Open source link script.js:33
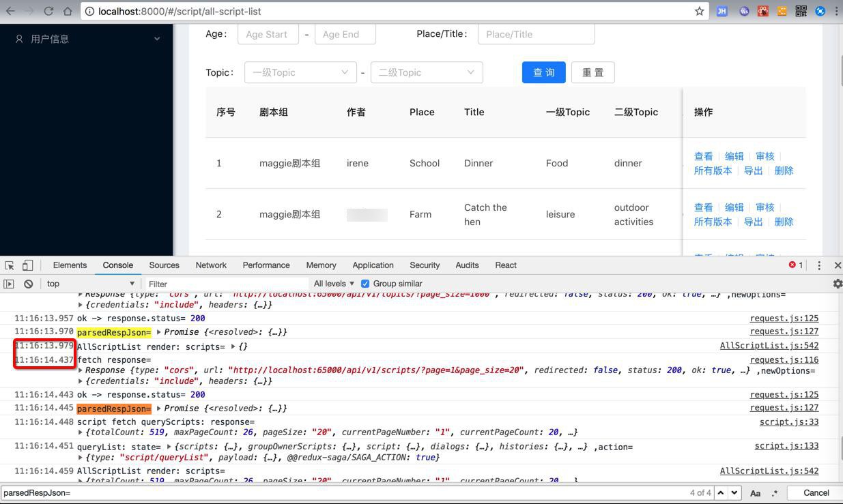 pos(789,422)
